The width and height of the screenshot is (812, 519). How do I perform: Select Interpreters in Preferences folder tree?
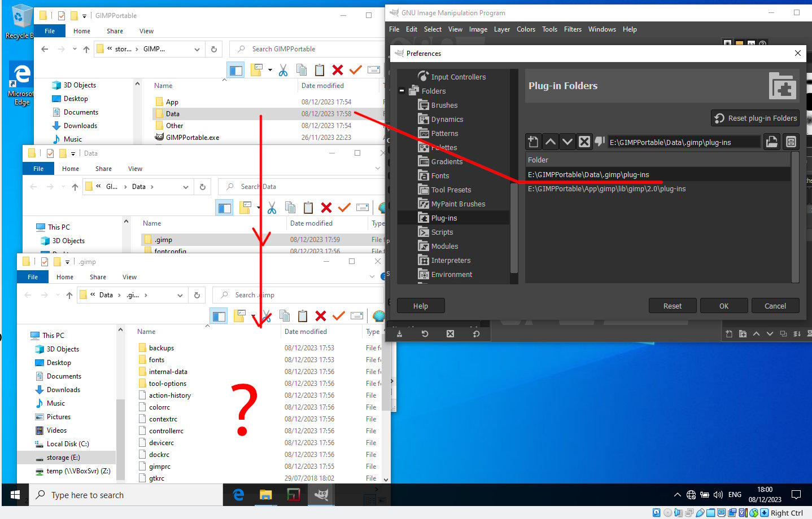(451, 260)
